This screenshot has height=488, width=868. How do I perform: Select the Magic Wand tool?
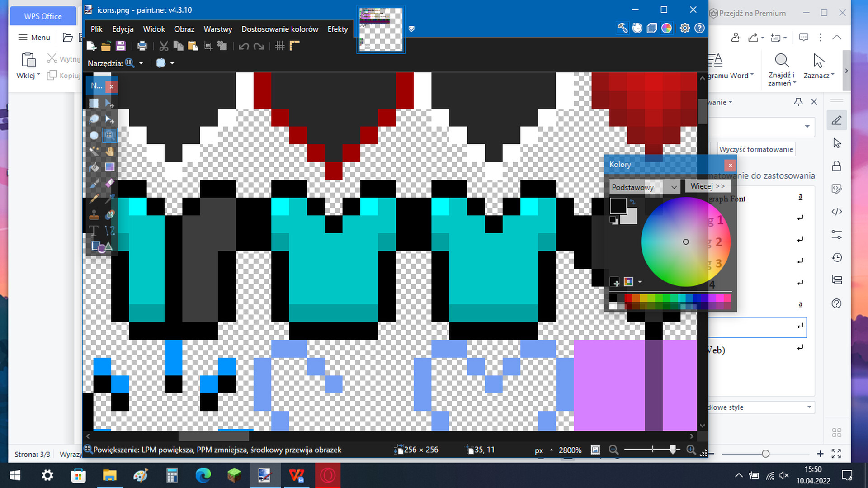tap(94, 151)
